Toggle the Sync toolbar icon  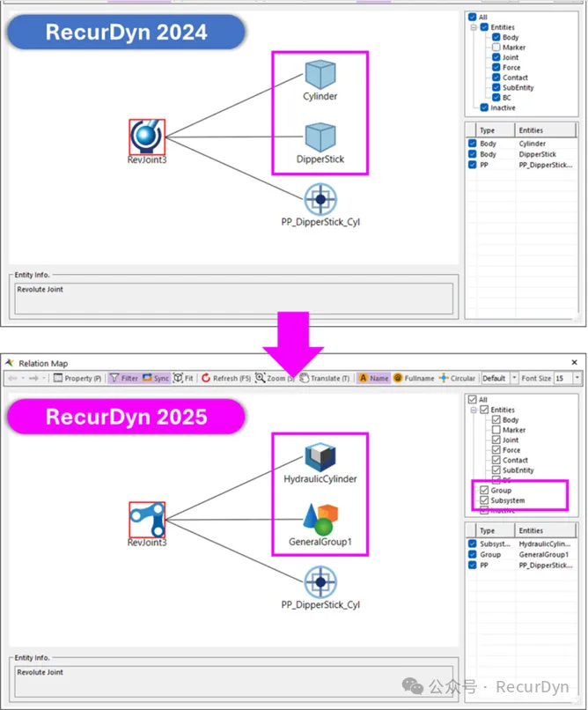[x=155, y=378]
